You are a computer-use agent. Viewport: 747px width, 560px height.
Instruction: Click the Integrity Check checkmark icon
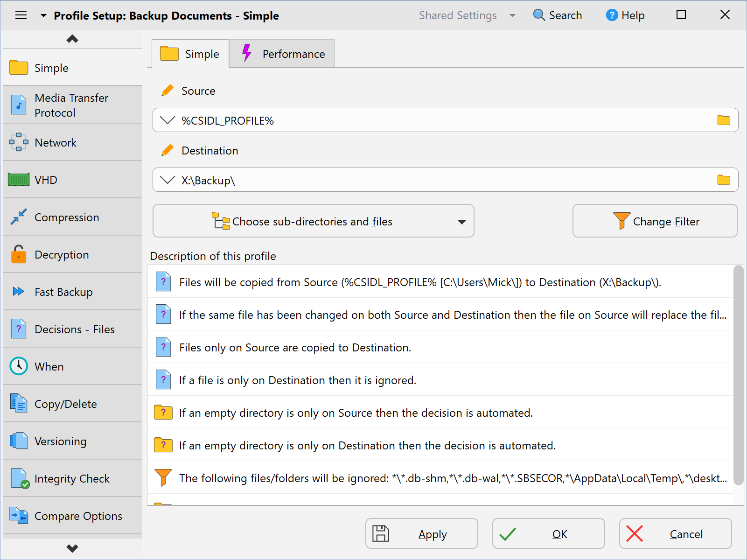(x=18, y=478)
